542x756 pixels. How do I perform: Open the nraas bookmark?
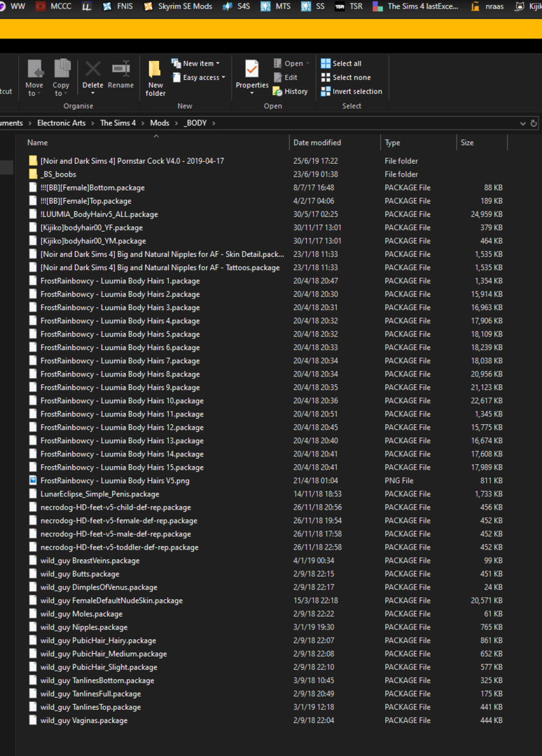tap(487, 6)
